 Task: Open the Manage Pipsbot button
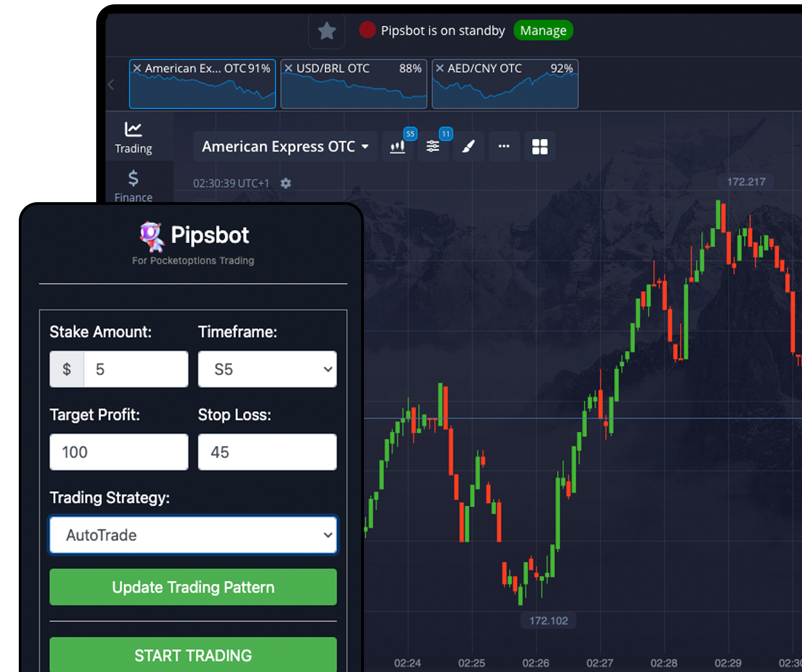543,31
